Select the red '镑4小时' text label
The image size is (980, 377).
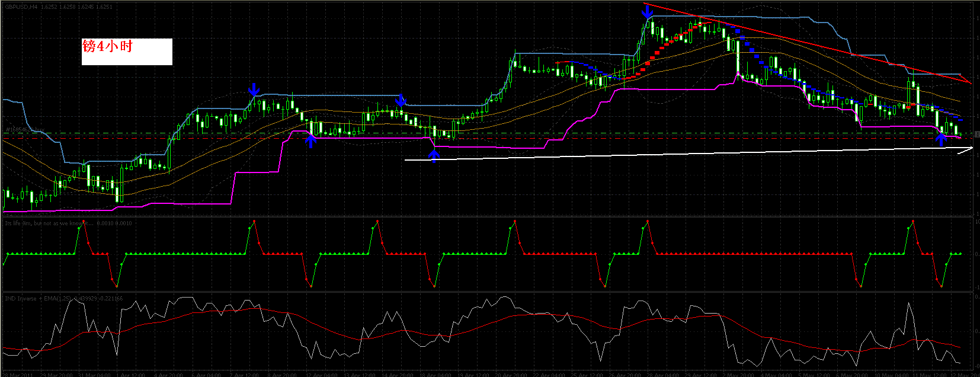(107, 46)
